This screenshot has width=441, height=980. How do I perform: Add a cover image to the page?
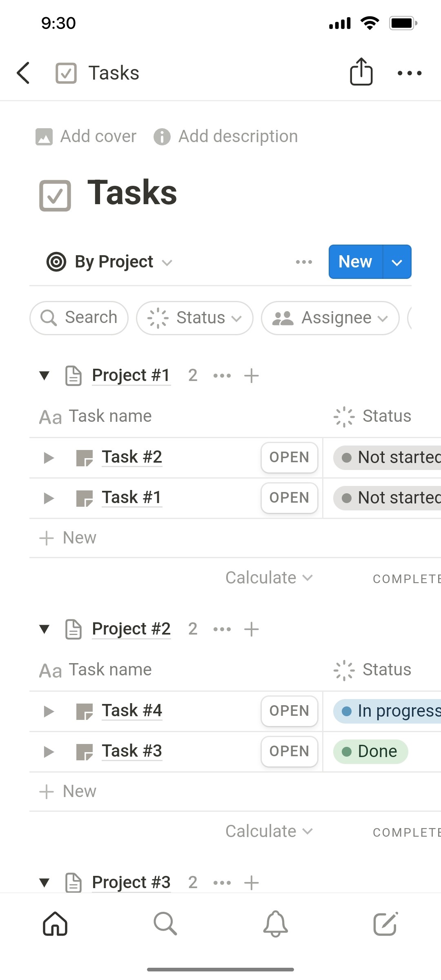pyautogui.click(x=86, y=136)
